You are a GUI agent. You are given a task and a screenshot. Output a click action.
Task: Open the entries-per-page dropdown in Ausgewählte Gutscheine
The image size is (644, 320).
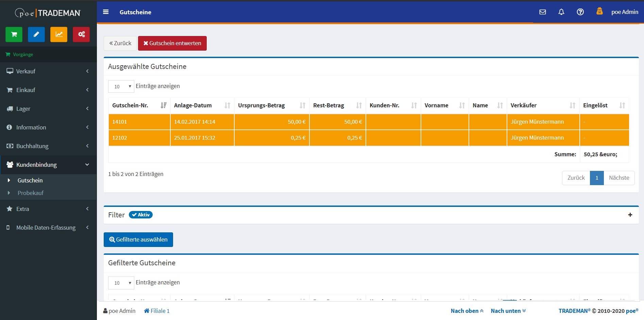(121, 86)
